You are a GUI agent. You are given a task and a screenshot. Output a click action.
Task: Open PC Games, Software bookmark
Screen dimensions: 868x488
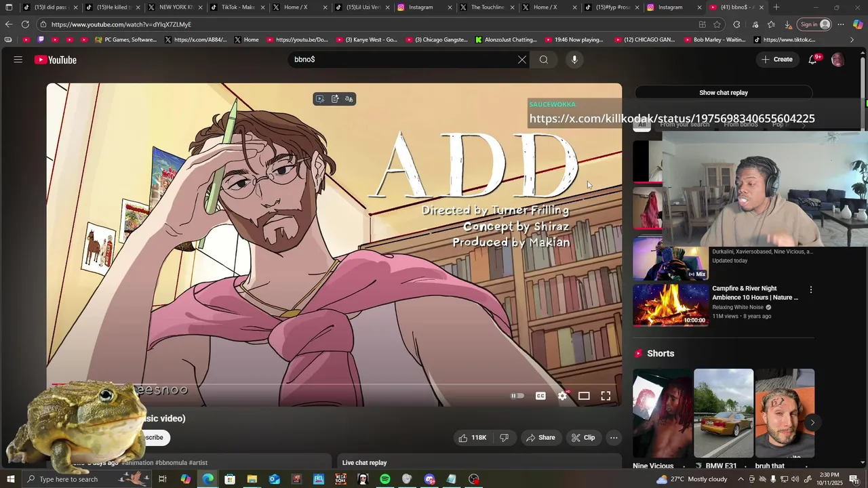(126, 40)
